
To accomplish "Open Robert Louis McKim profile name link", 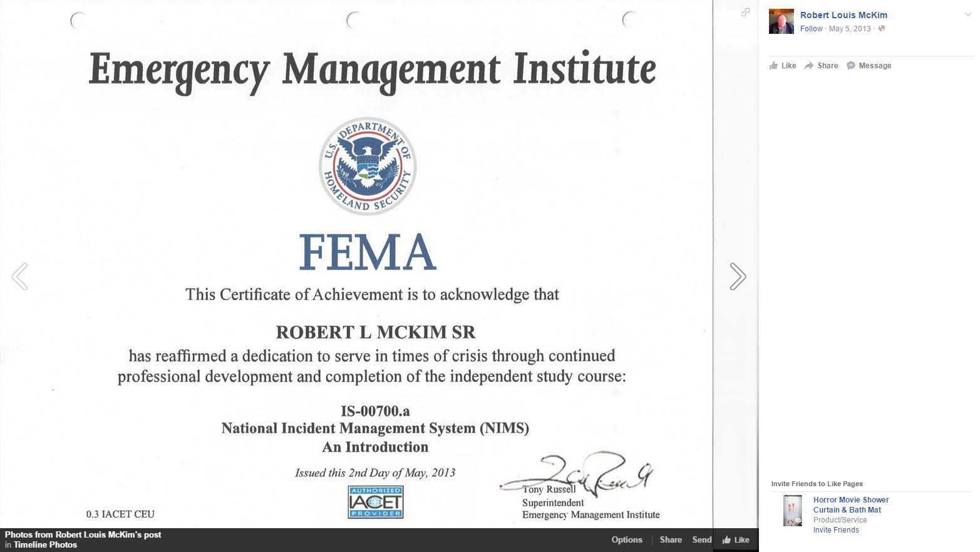I will tap(843, 15).
